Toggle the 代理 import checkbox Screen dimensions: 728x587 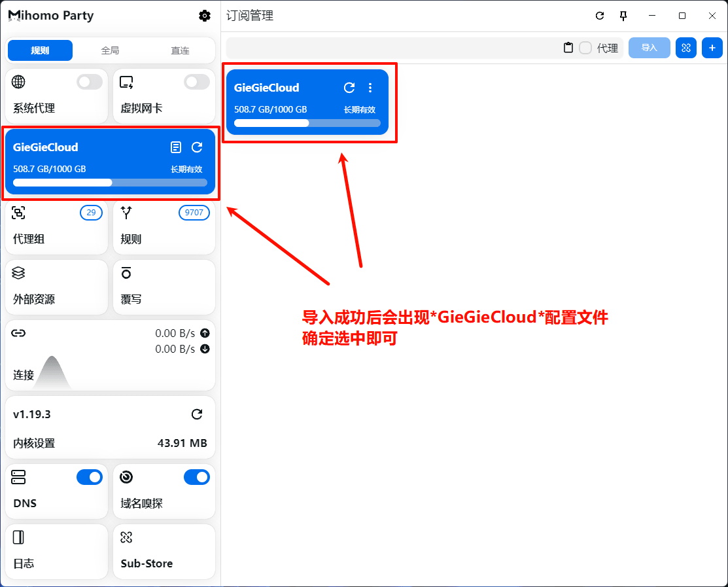(585, 48)
